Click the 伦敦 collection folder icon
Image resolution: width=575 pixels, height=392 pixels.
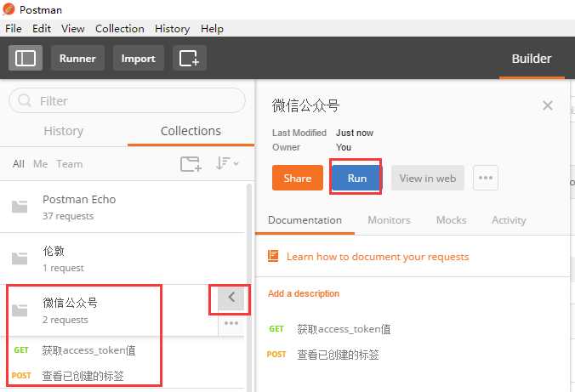(20, 258)
